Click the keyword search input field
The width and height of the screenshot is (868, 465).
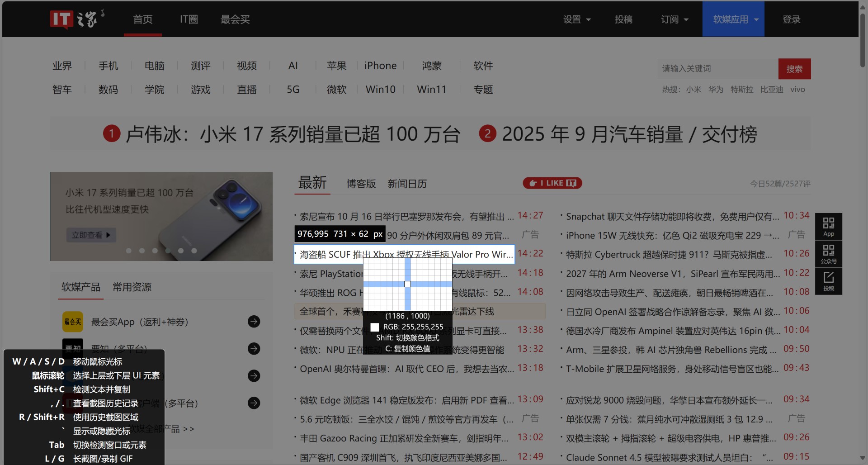(717, 69)
